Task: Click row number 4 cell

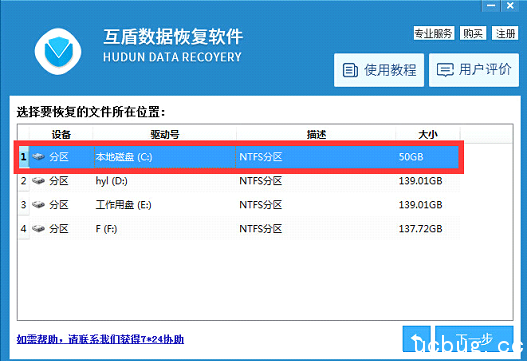Action: coord(24,229)
